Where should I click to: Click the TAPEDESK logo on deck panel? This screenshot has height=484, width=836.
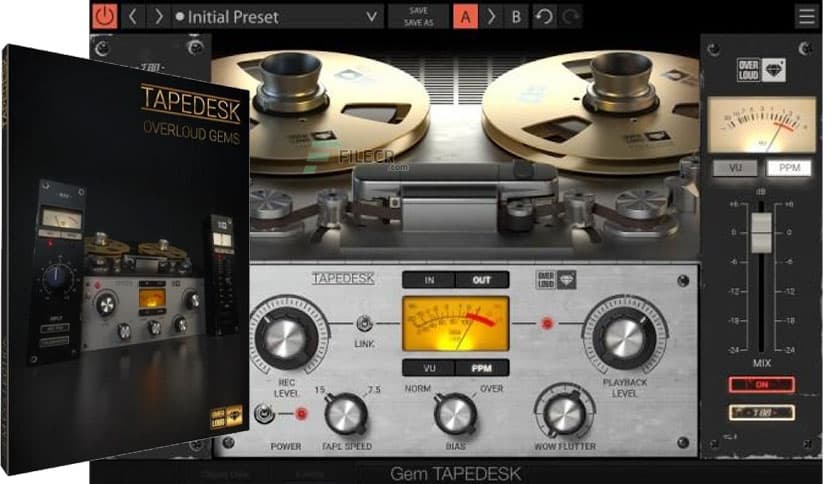[x=343, y=278]
